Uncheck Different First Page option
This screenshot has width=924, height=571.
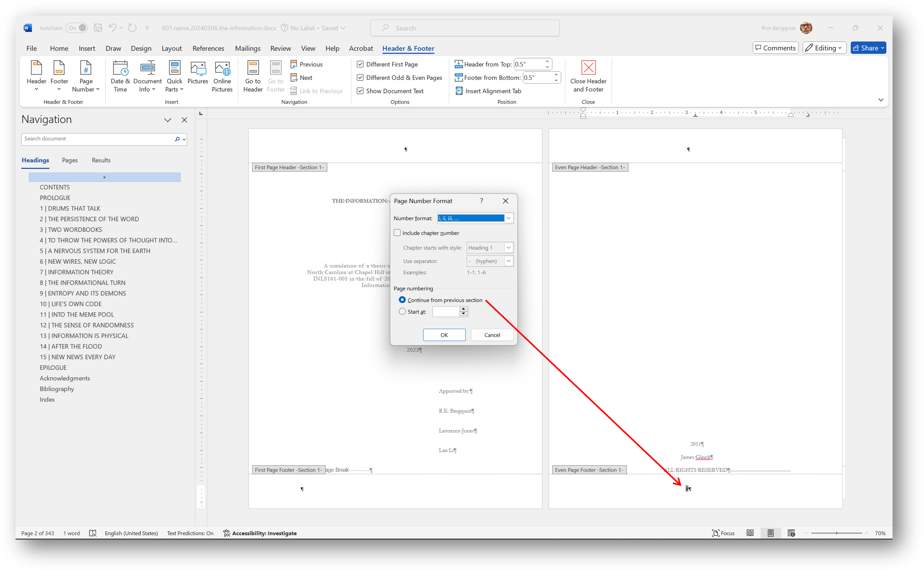(x=360, y=64)
